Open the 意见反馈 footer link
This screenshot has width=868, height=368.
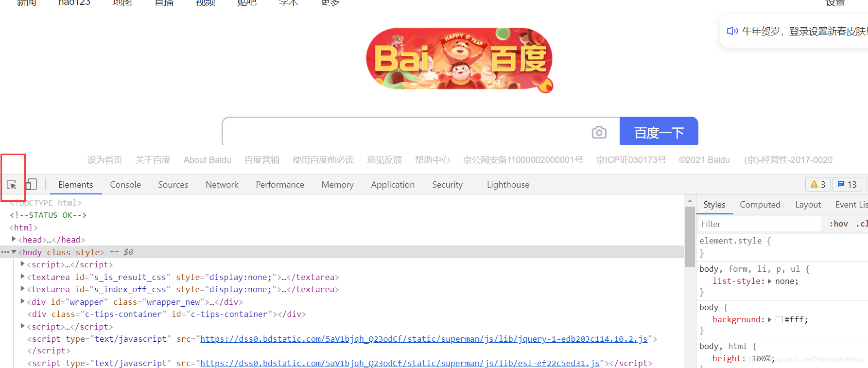pyautogui.click(x=384, y=160)
